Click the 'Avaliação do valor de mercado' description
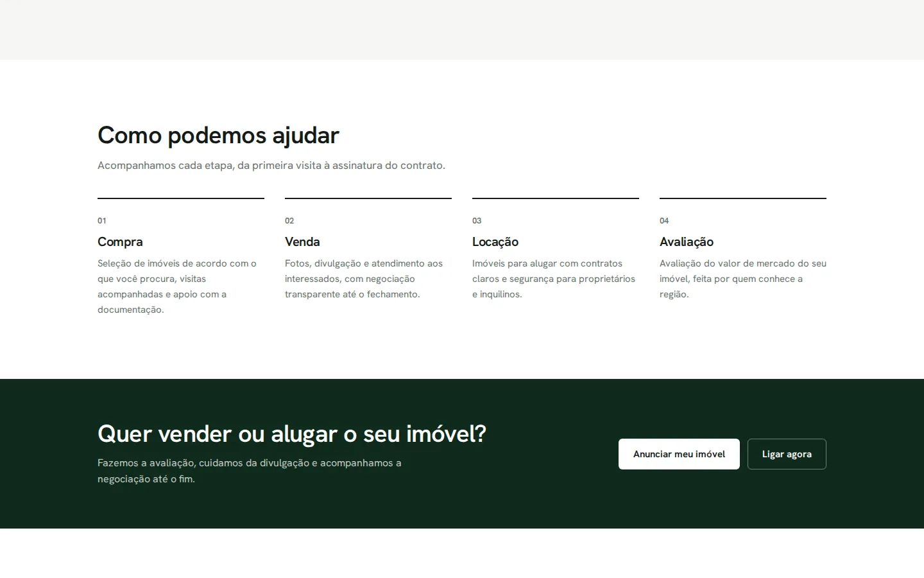924x578 pixels. click(743, 279)
